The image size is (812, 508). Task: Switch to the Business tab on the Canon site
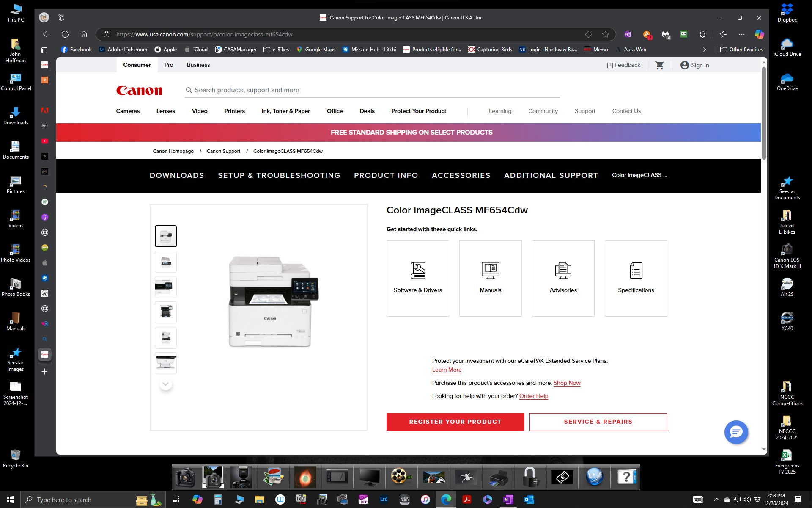(198, 65)
